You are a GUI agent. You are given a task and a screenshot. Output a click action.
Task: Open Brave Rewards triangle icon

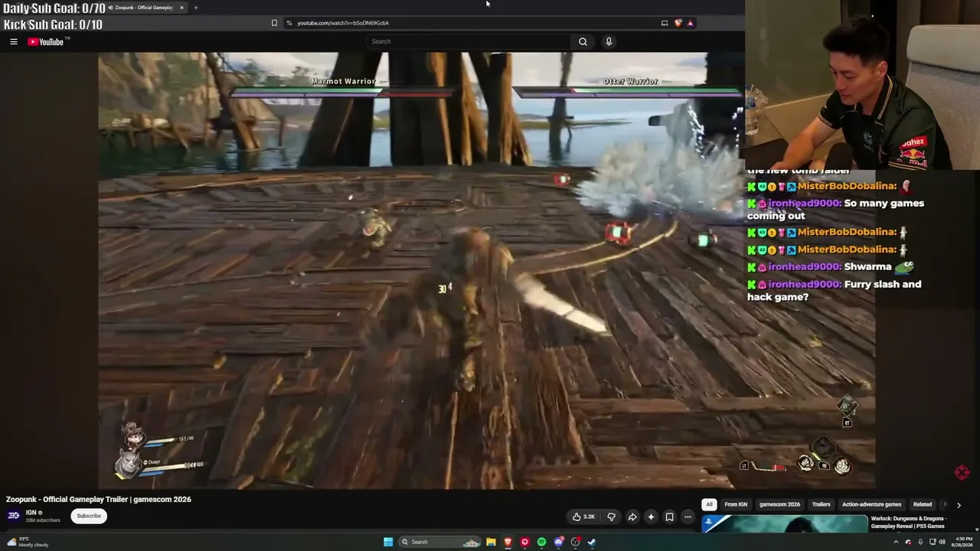pyautogui.click(x=690, y=23)
